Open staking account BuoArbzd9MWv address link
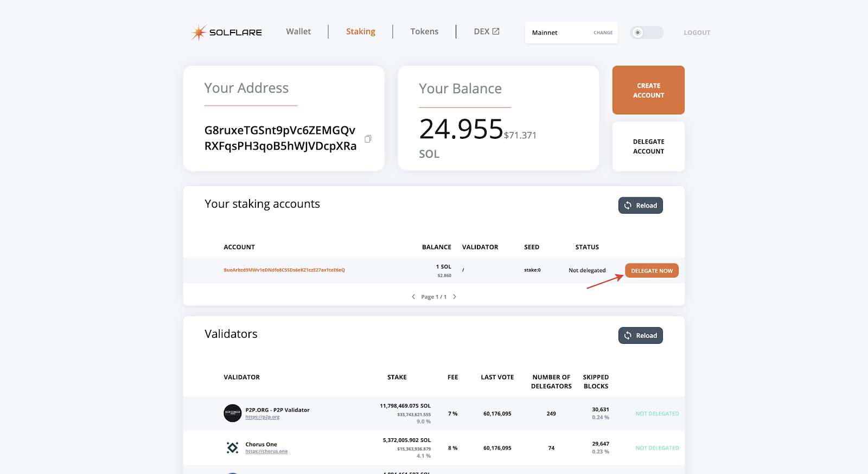The width and height of the screenshot is (868, 474). (284, 270)
